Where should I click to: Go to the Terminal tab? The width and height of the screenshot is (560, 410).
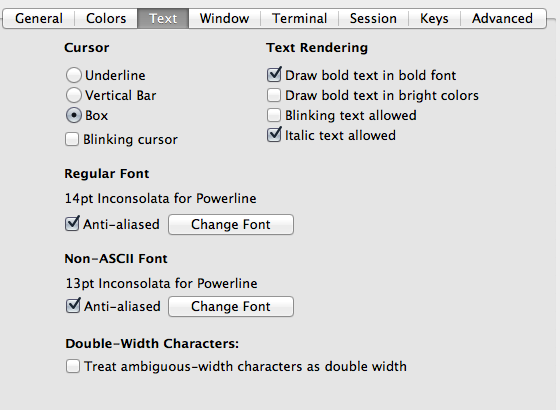[x=299, y=19]
